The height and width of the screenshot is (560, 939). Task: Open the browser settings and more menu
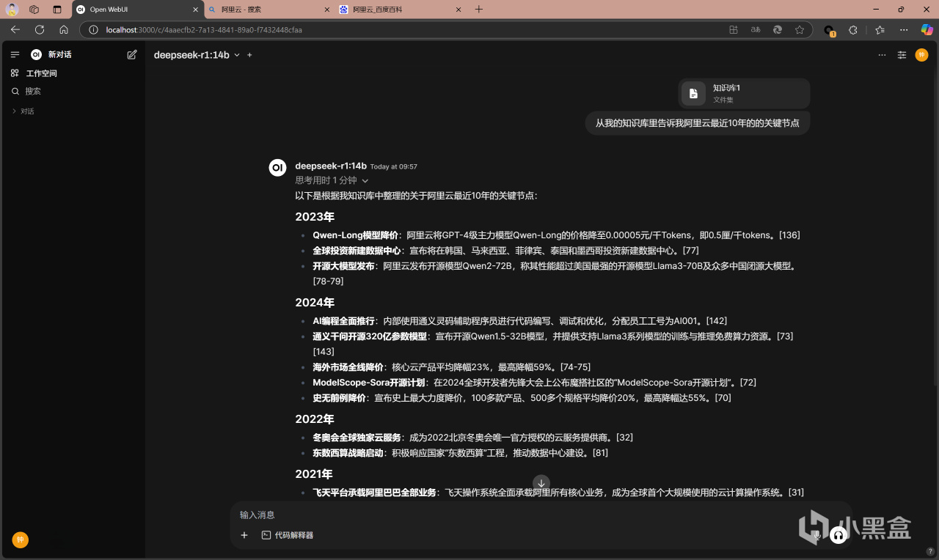tap(903, 30)
